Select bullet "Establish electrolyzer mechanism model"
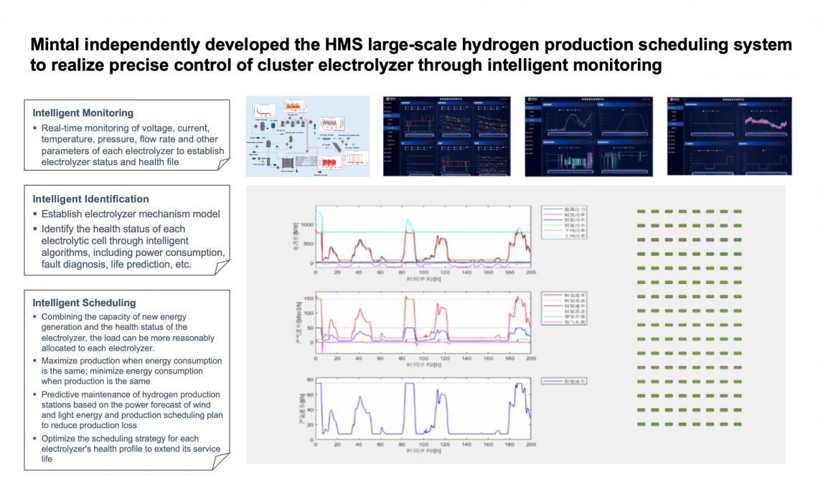The height and width of the screenshot is (504, 818). (x=126, y=214)
